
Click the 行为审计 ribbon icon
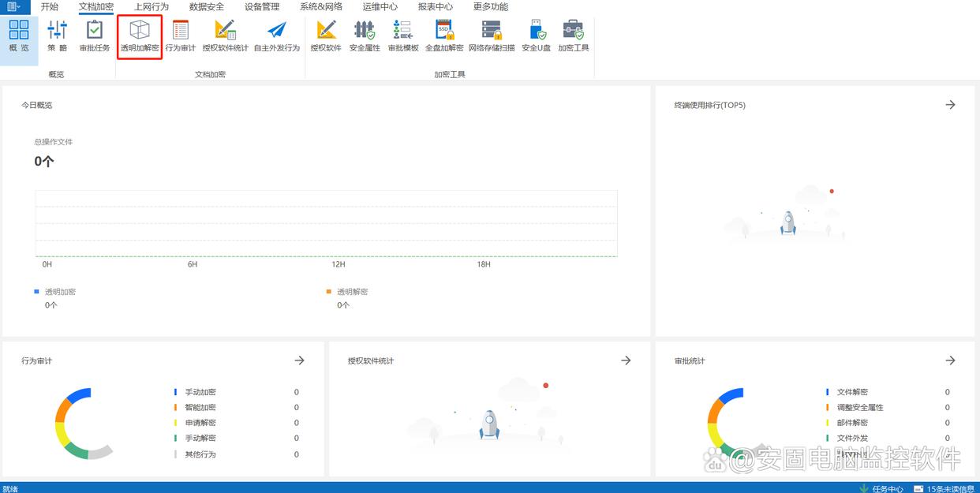[180, 36]
